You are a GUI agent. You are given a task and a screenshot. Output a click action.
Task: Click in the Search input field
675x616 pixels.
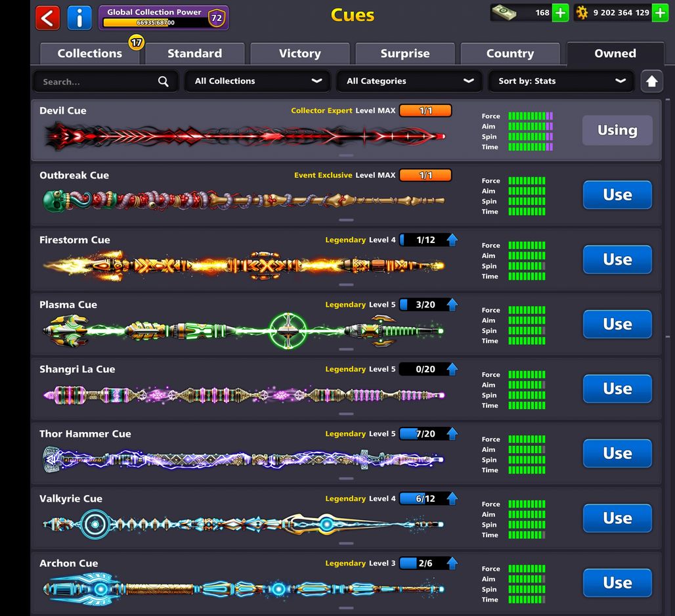click(106, 81)
